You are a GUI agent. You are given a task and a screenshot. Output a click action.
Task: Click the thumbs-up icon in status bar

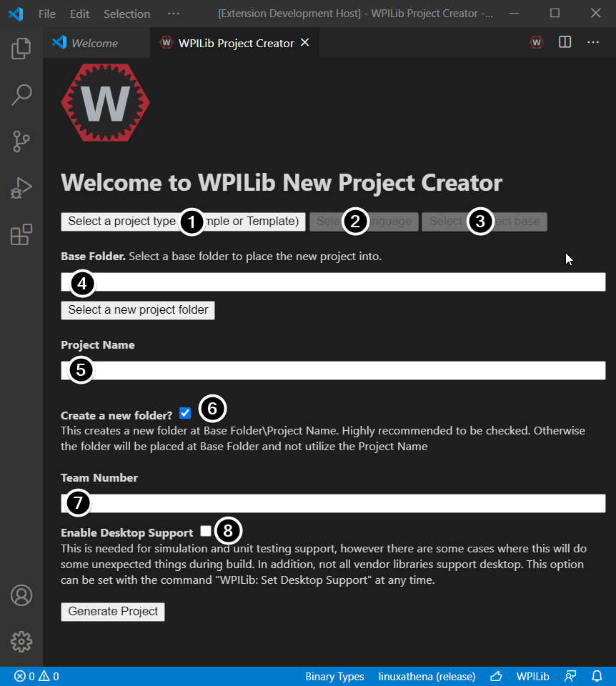[496, 677]
